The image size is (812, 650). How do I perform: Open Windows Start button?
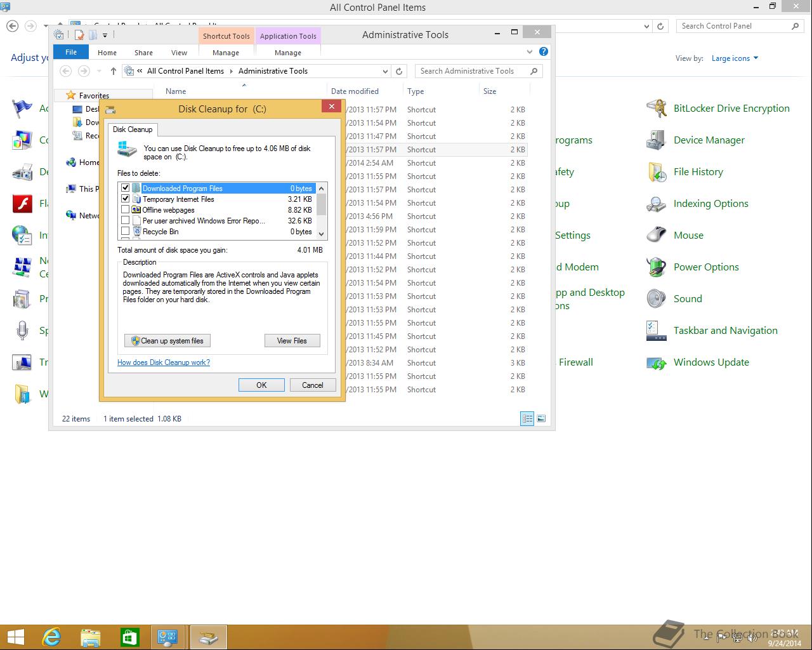pyautogui.click(x=15, y=637)
